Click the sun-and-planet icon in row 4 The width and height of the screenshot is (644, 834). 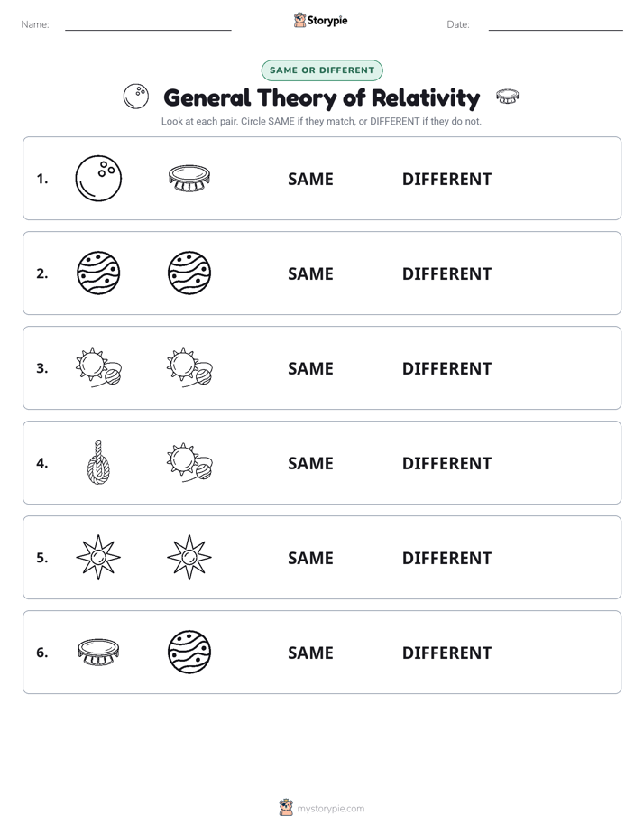189,463
